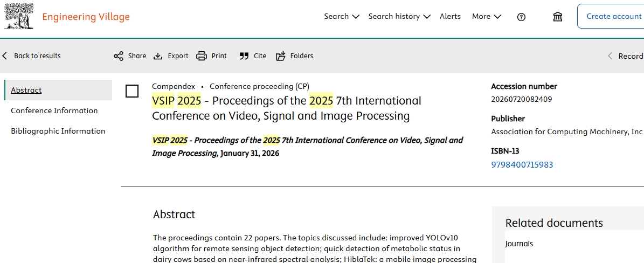644x263 pixels.
Task: Open ISBN-13 link 9798400715983
Action: point(522,165)
